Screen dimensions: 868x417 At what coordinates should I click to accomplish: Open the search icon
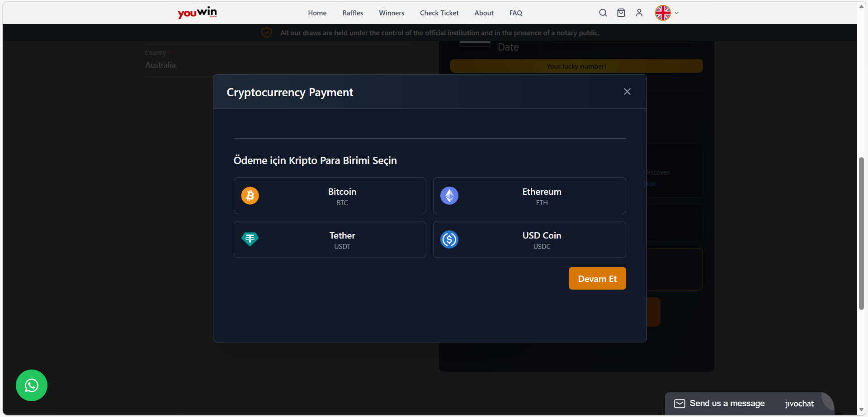[x=603, y=13]
